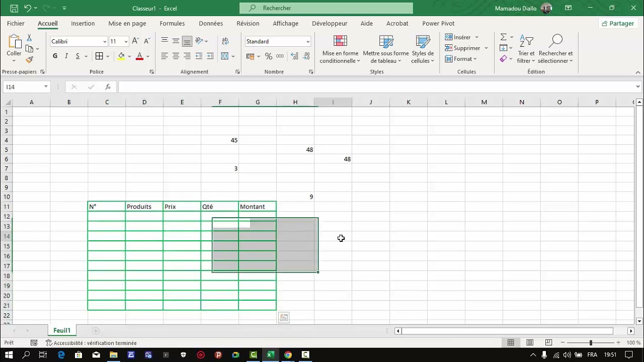Click the font color A icon
The image size is (644, 362).
(x=139, y=56)
